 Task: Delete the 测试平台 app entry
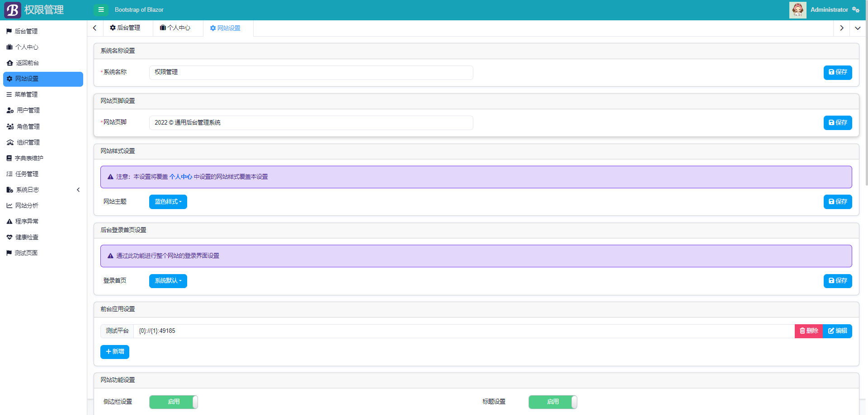click(x=809, y=331)
